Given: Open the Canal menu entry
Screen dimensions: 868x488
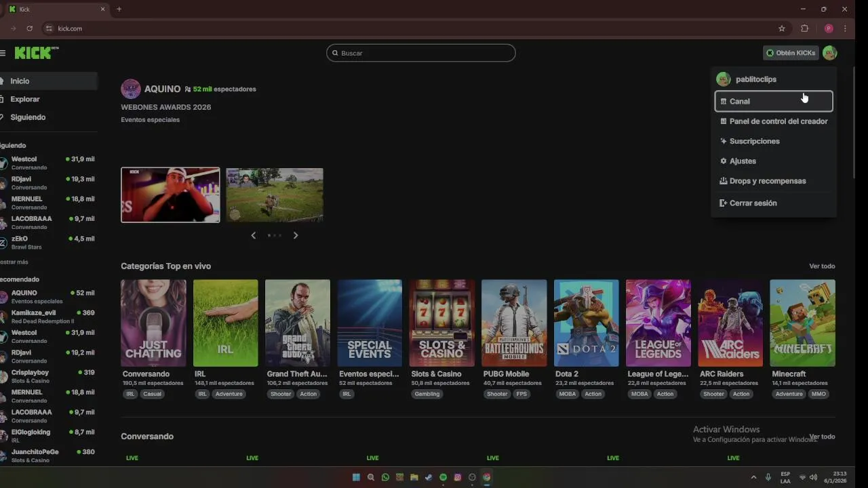Looking at the screenshot, I should click(774, 101).
